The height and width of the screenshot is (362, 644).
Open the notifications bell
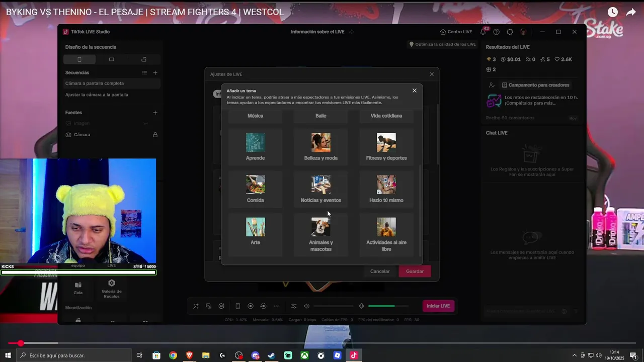point(483,32)
